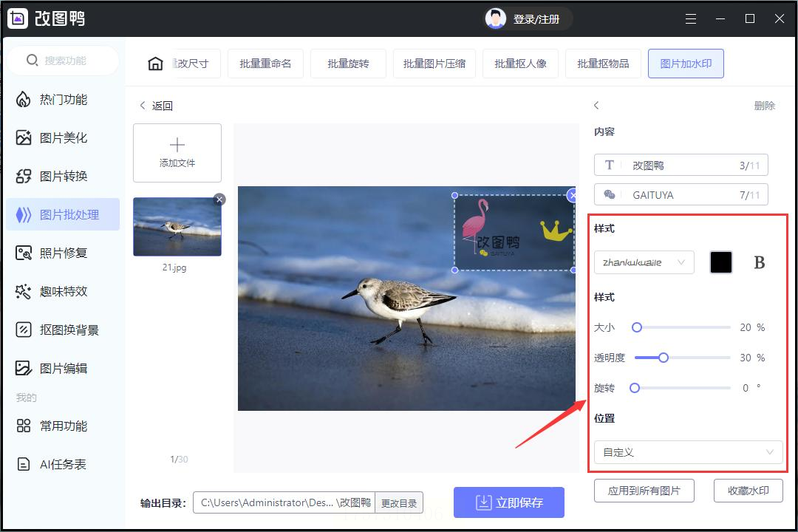This screenshot has height=532, width=798.
Task: Click the 30 opacity percentage value
Action: tap(746, 358)
